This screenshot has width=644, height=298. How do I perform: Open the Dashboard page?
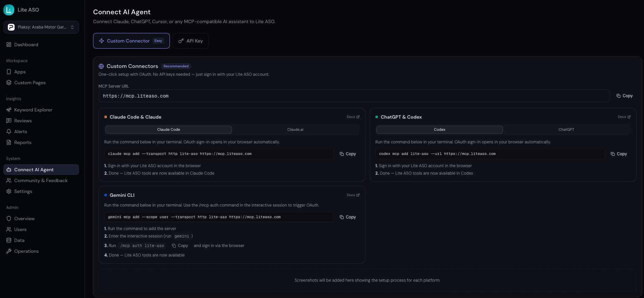[41, 45]
